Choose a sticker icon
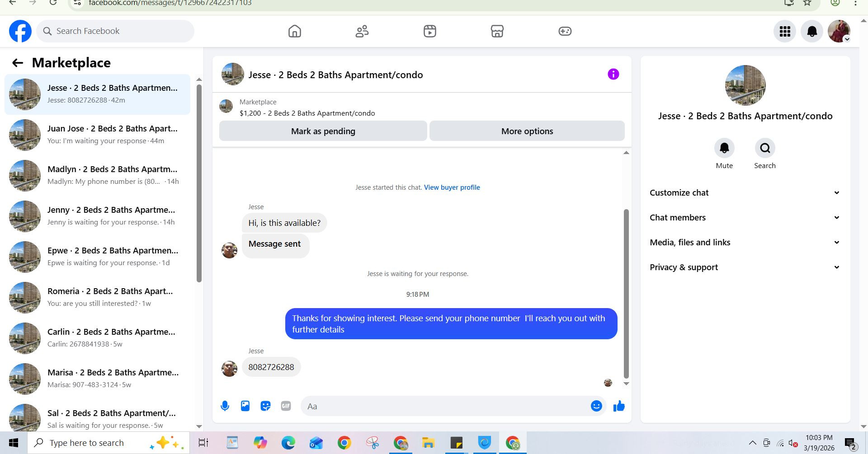Screen dimensions: 868x454 coord(265,406)
